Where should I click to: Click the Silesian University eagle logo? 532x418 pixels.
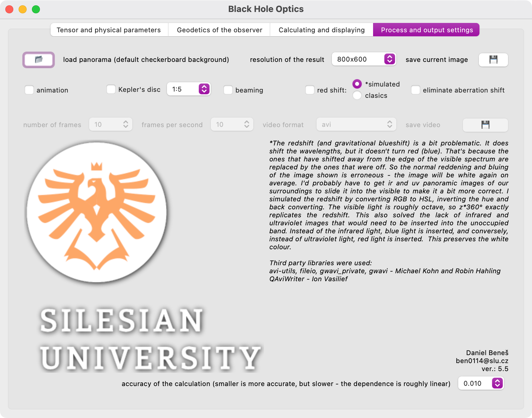pyautogui.click(x=97, y=212)
